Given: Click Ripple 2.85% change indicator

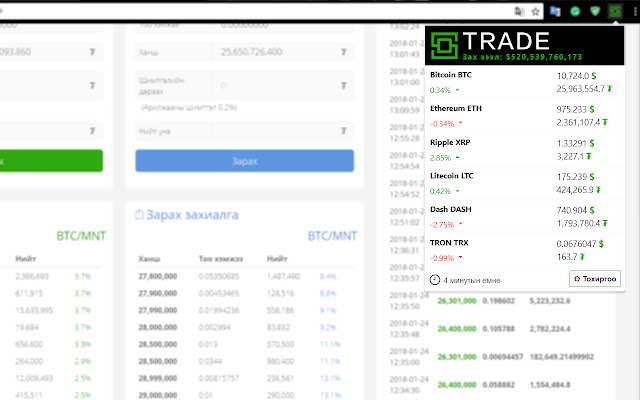Looking at the screenshot, I should (444, 158).
